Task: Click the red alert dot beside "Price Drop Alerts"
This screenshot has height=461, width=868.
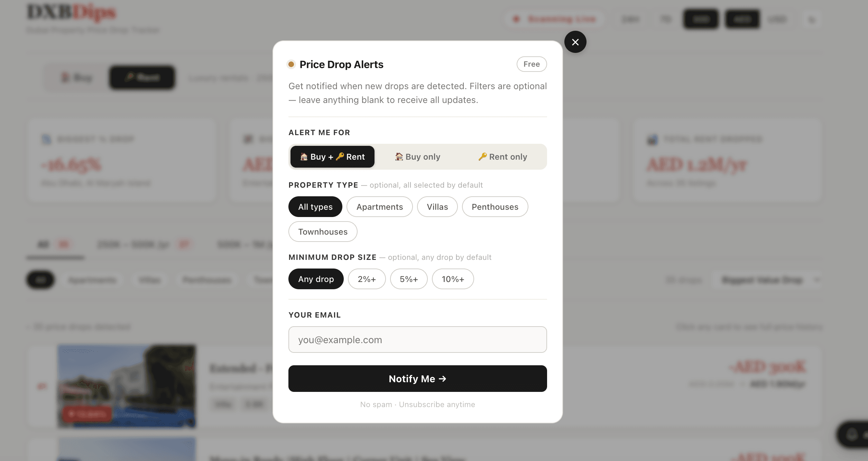Action: click(x=291, y=64)
